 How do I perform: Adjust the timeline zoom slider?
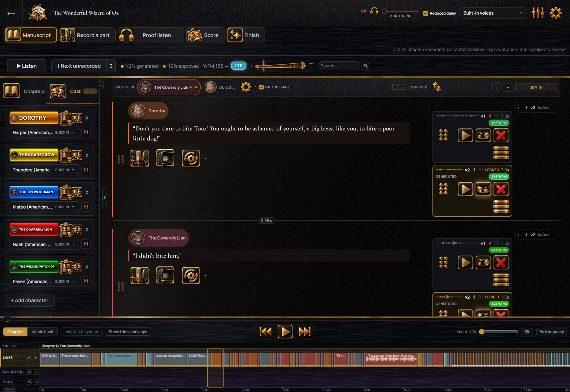pos(498,332)
